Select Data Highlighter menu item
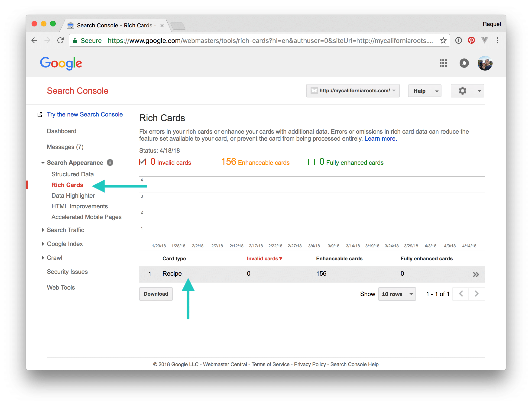This screenshot has height=407, width=532. click(73, 196)
